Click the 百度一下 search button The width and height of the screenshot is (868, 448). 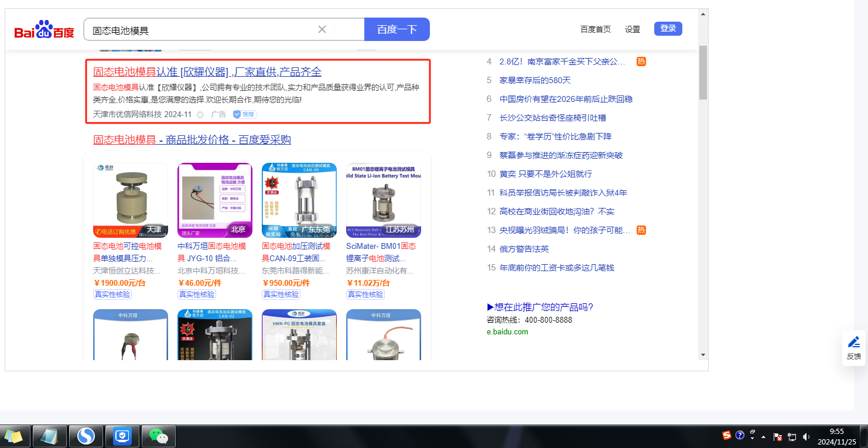(397, 29)
